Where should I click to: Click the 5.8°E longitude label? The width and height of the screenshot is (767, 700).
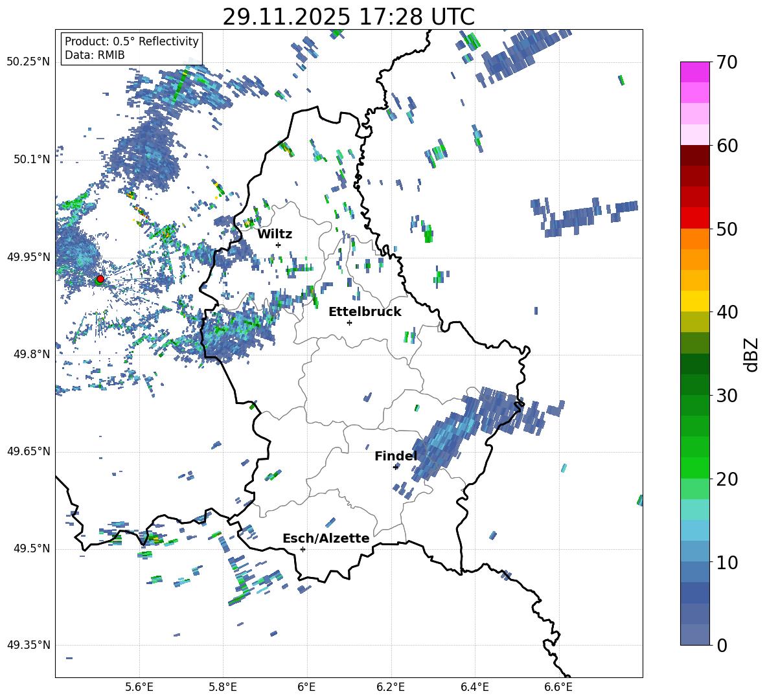point(223,687)
